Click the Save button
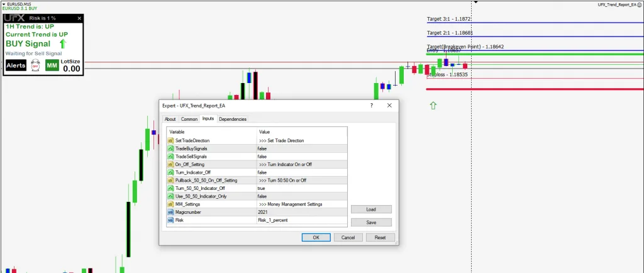The height and width of the screenshot is (273, 644). point(371,223)
